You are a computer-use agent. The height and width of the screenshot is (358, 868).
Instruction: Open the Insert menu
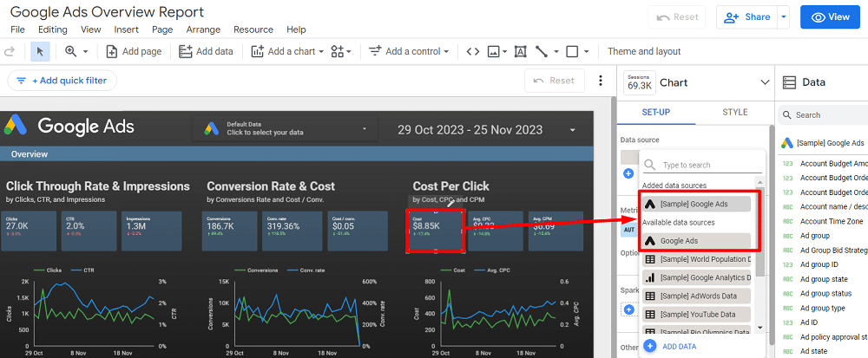[x=126, y=29]
